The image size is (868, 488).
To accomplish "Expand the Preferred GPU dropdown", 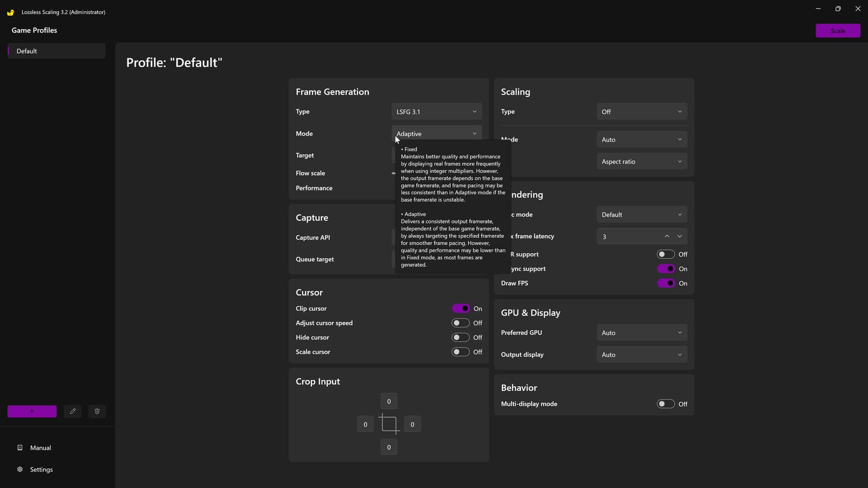I will coord(642,333).
